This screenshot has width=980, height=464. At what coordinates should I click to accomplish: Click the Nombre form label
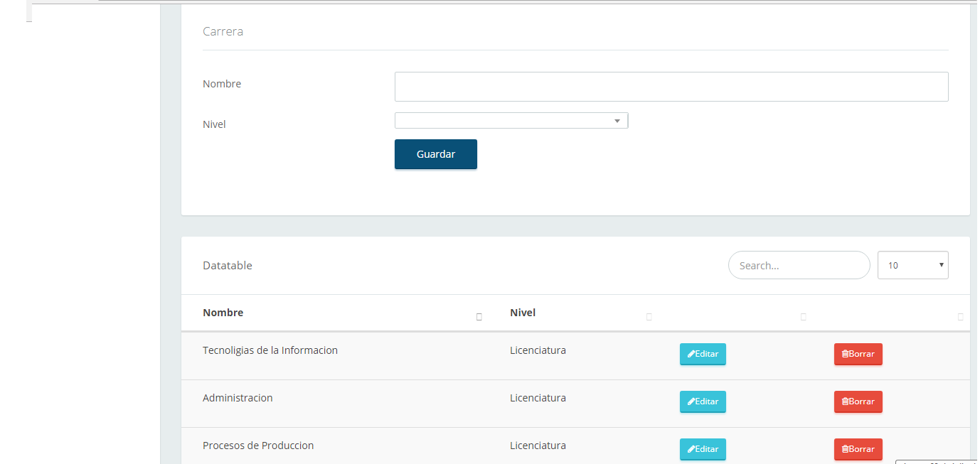tap(222, 84)
